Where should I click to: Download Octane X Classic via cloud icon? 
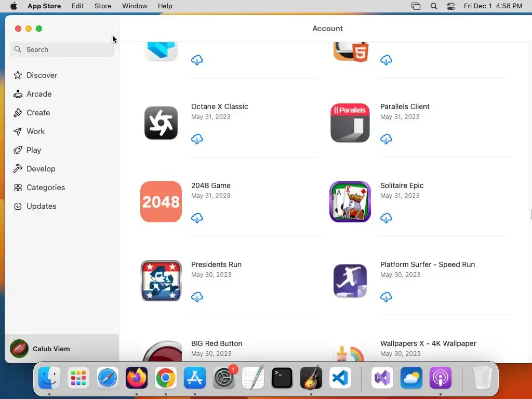point(197,139)
